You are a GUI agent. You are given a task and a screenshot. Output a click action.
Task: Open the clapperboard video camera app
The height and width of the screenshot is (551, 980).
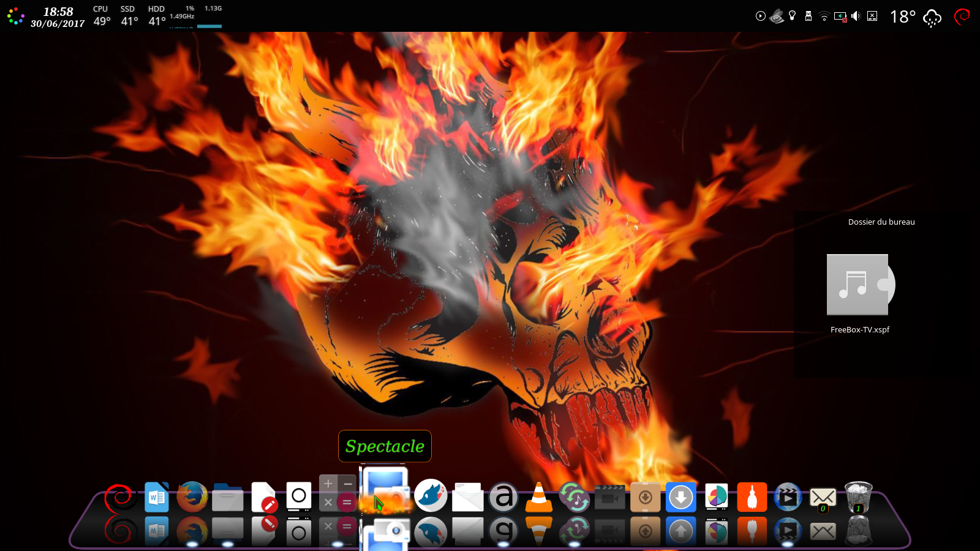click(610, 497)
